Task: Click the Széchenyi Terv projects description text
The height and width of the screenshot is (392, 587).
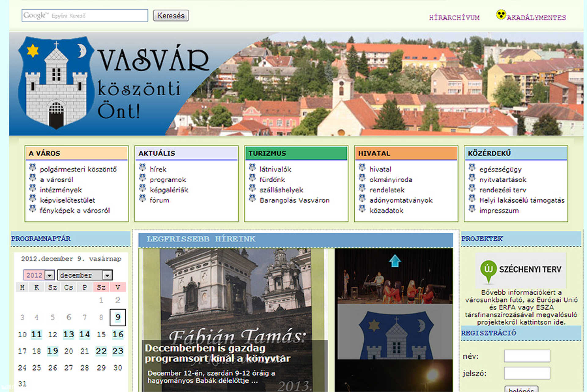Action: click(521, 307)
